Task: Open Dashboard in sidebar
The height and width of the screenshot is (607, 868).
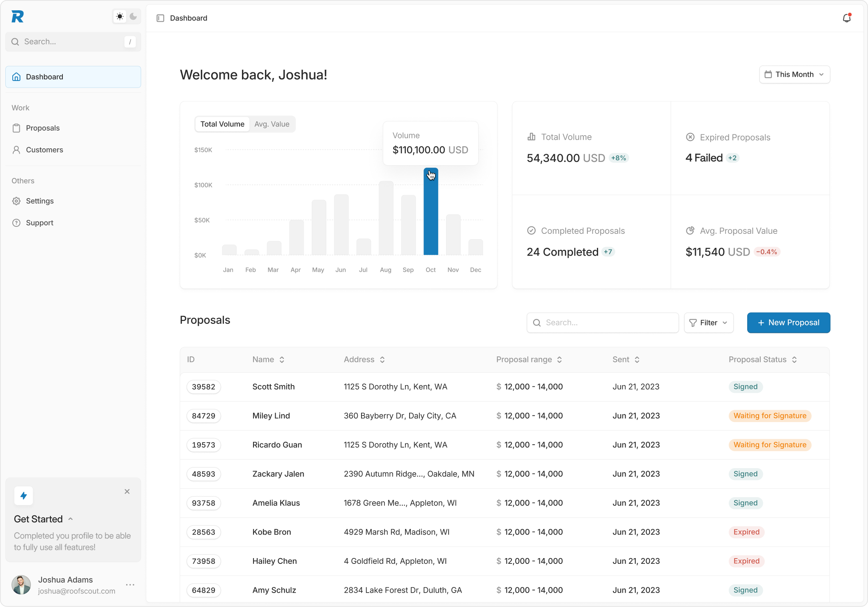Action: point(73,77)
